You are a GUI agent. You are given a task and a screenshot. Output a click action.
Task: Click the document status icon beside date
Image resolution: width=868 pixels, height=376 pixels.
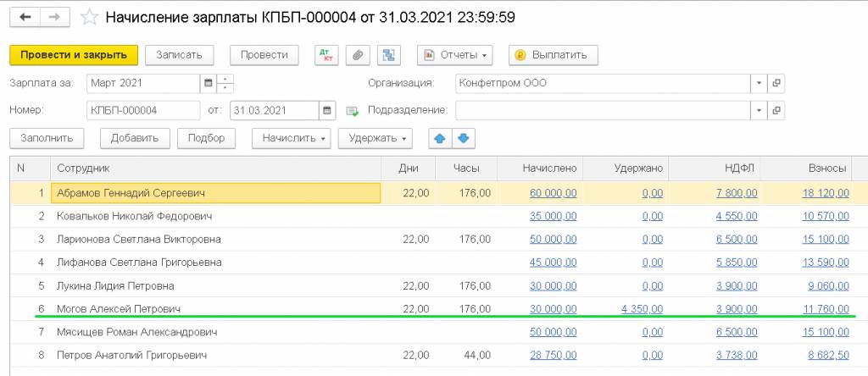click(x=352, y=111)
